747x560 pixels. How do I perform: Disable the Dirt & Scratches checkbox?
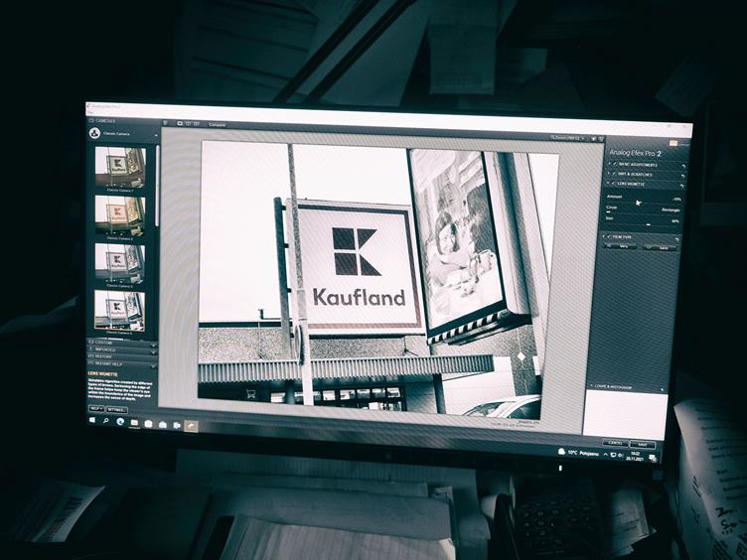pos(615,174)
